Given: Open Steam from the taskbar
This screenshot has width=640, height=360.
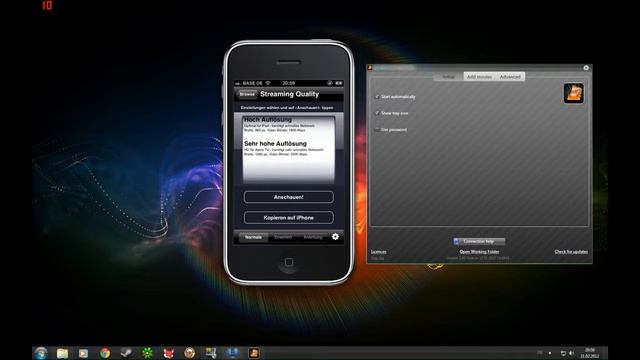Looking at the screenshot, I should click(x=126, y=353).
